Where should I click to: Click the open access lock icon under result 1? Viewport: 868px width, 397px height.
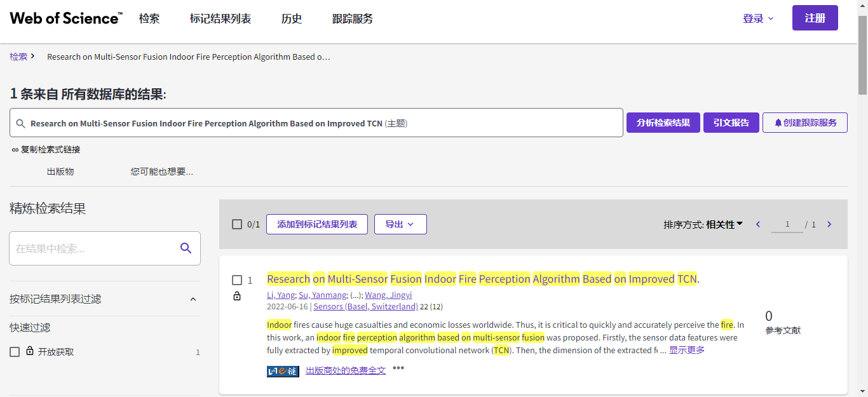237,296
